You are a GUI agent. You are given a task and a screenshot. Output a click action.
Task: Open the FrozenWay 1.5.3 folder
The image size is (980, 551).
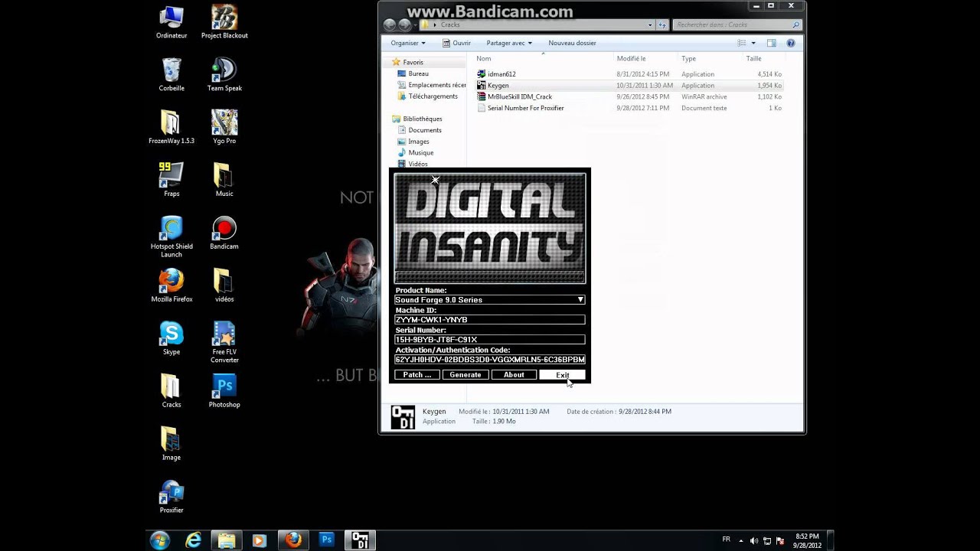click(x=171, y=128)
